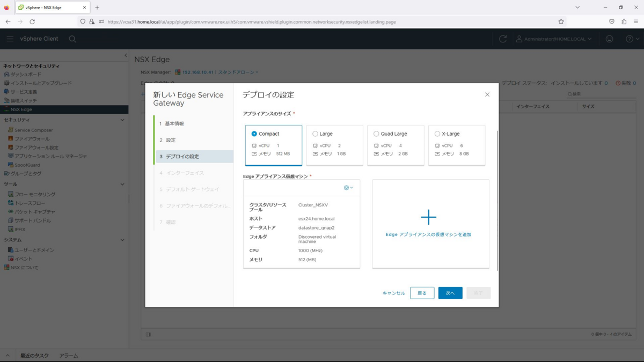
Task: Open the 最近のタスク tab
Action: click(x=34, y=356)
